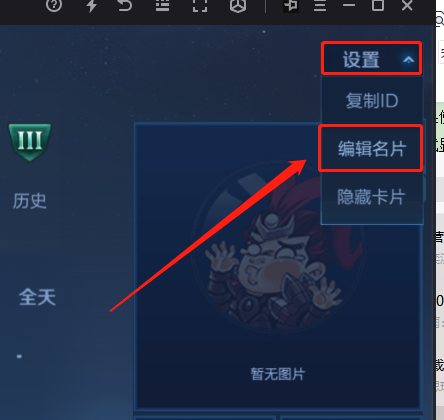Screen dimensions: 444x420
Task: Open the hamburger menu in title bar
Action: pos(320,5)
